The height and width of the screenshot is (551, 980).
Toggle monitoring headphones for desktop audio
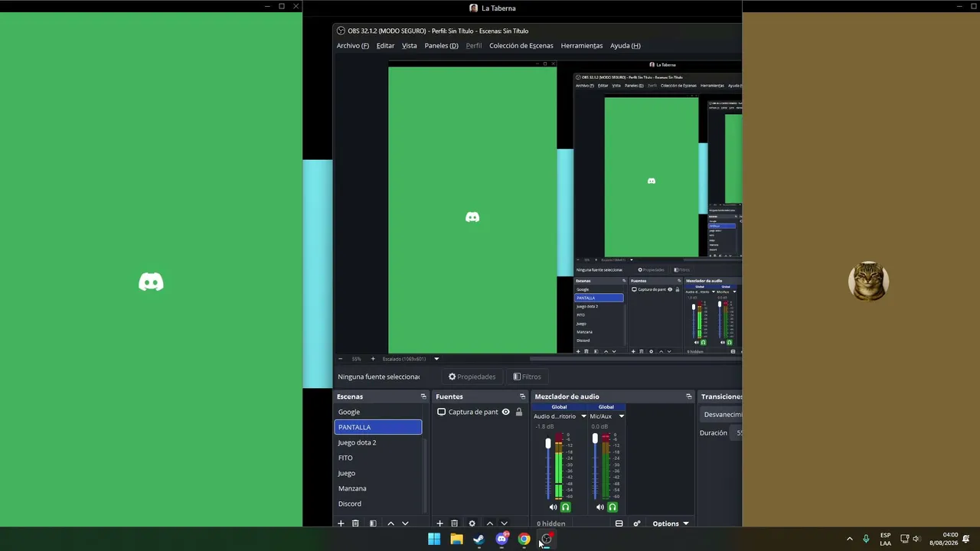(566, 507)
